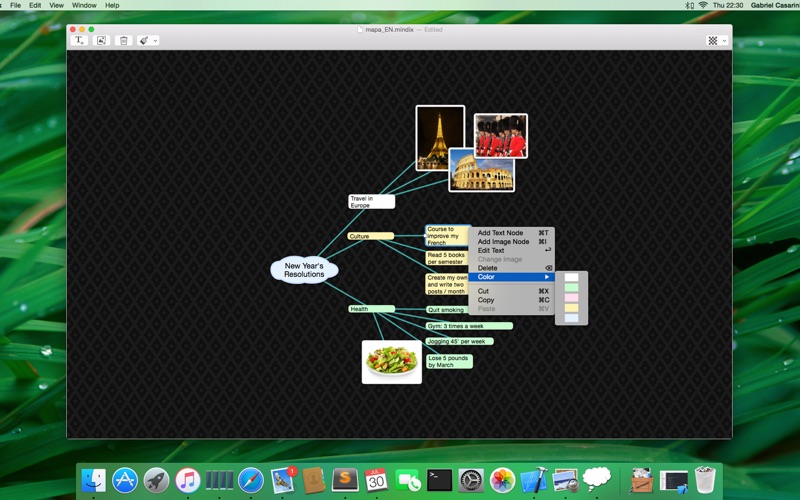Select the Gym: 3 times a week node

pyautogui.click(x=469, y=326)
